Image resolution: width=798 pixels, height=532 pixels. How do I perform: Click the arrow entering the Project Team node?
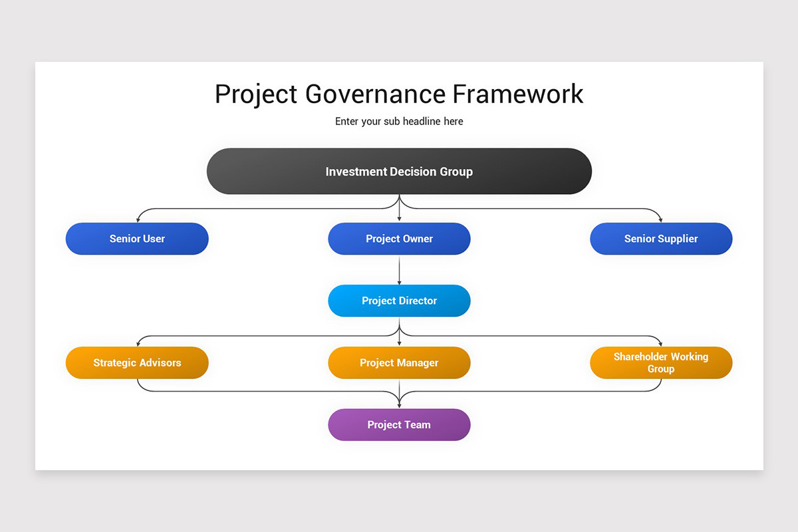399,399
